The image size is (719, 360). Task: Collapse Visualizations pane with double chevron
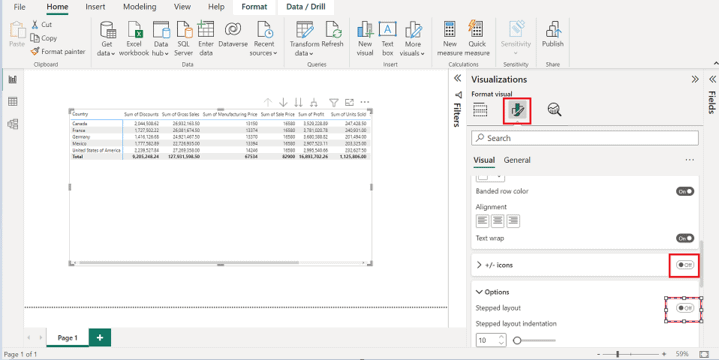click(x=695, y=79)
